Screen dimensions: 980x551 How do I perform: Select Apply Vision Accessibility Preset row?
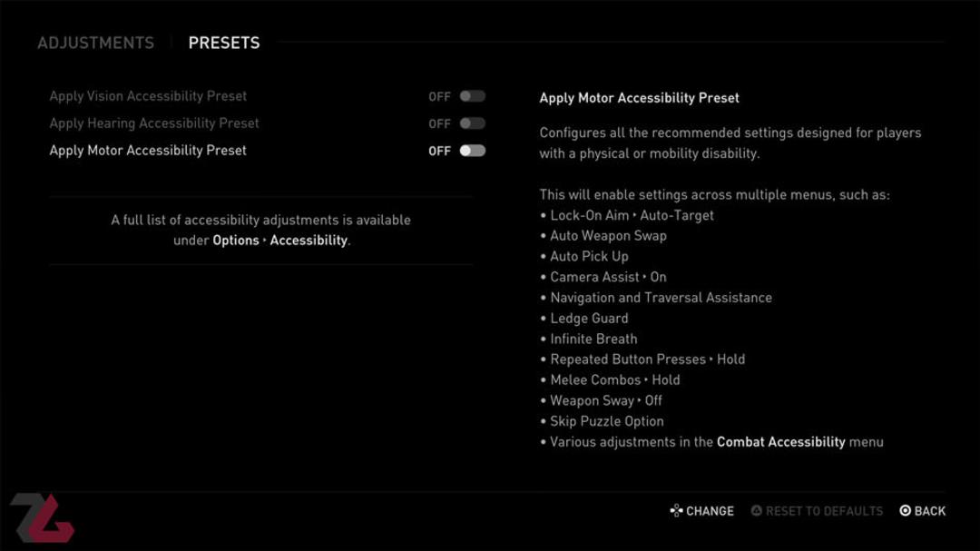268,96
